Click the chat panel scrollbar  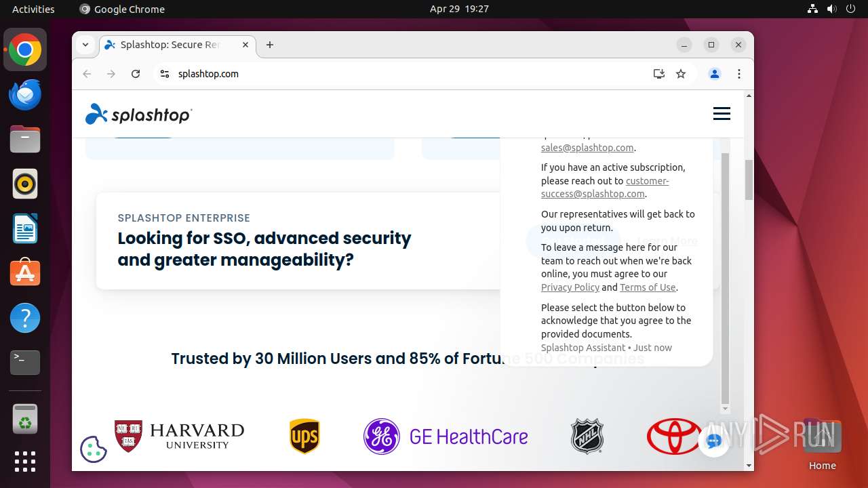pos(725,279)
